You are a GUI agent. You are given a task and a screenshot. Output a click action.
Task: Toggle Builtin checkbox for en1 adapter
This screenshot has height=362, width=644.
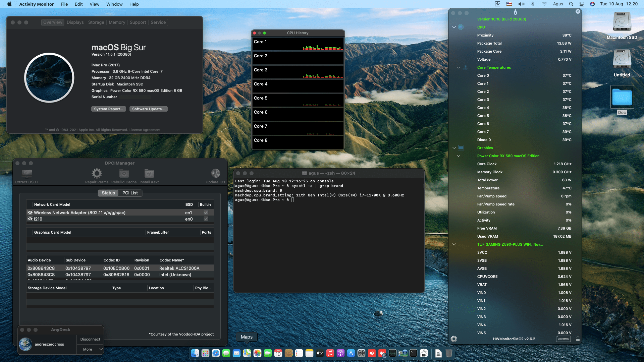(x=206, y=213)
